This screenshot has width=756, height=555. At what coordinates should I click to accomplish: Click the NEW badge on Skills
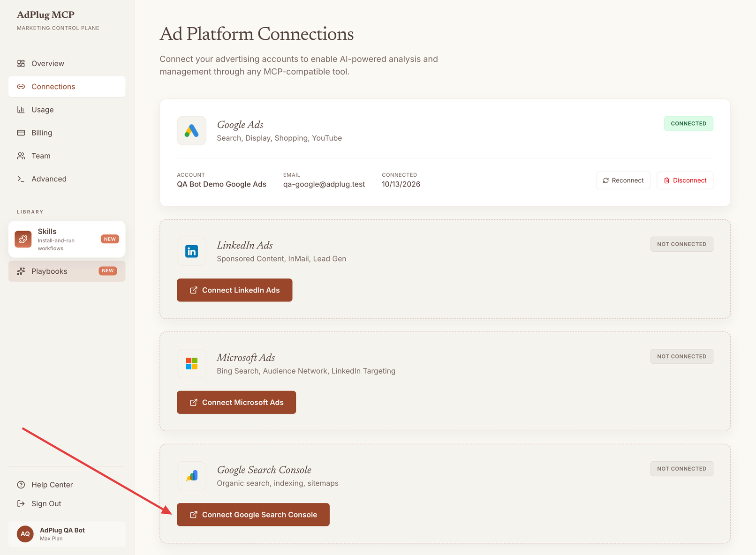tap(110, 239)
